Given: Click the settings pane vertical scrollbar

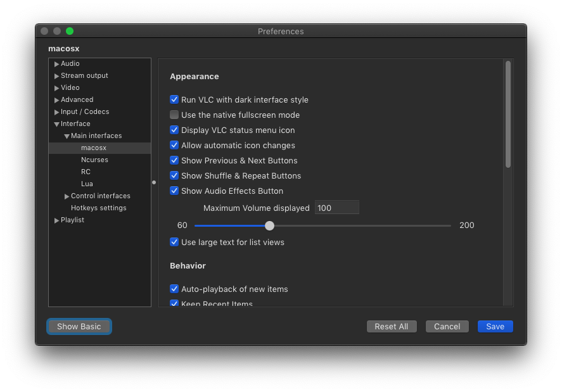Looking at the screenshot, I should [508, 114].
